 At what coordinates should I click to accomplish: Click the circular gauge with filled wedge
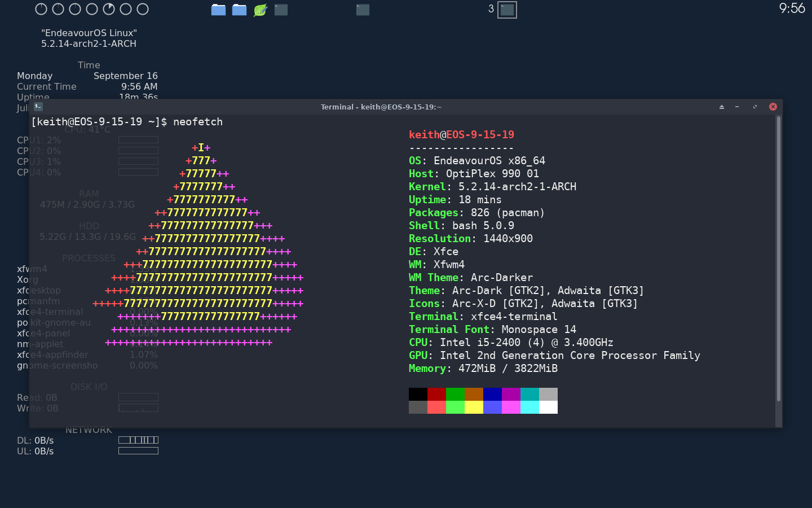point(109,9)
